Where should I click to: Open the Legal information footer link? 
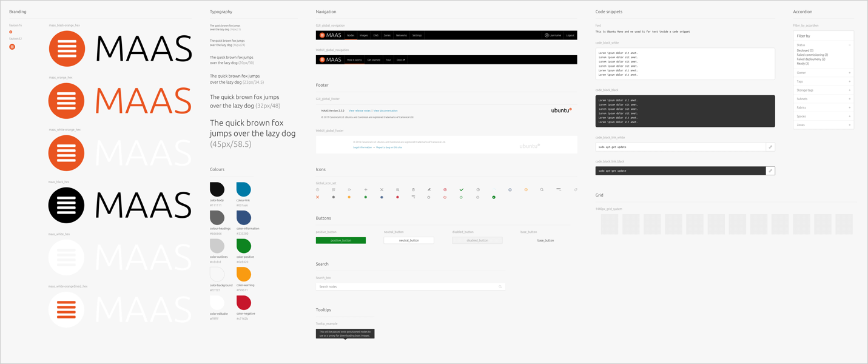click(x=362, y=147)
